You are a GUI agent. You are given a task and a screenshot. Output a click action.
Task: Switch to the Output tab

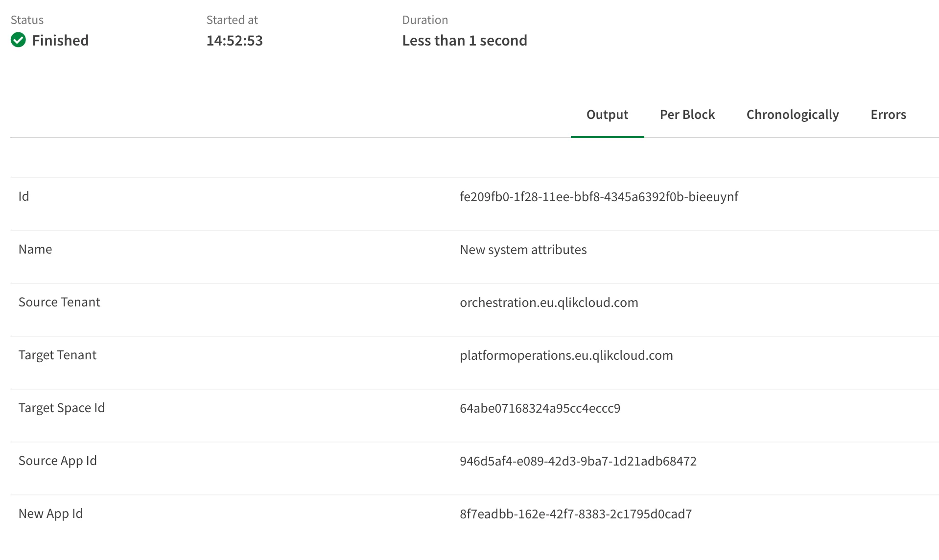click(x=607, y=115)
